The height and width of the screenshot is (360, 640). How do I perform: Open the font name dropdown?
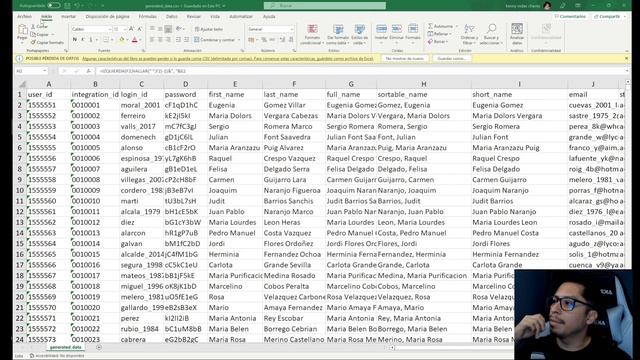click(x=110, y=29)
